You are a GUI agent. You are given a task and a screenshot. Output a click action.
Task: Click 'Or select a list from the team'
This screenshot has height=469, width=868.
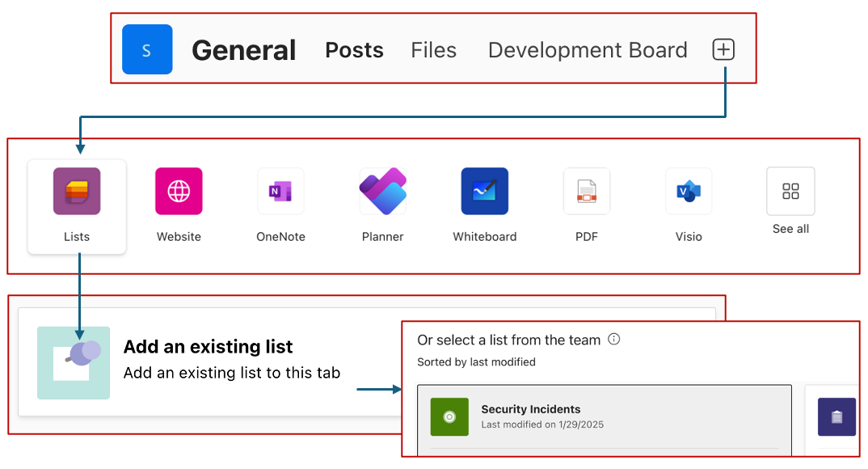[508, 340]
